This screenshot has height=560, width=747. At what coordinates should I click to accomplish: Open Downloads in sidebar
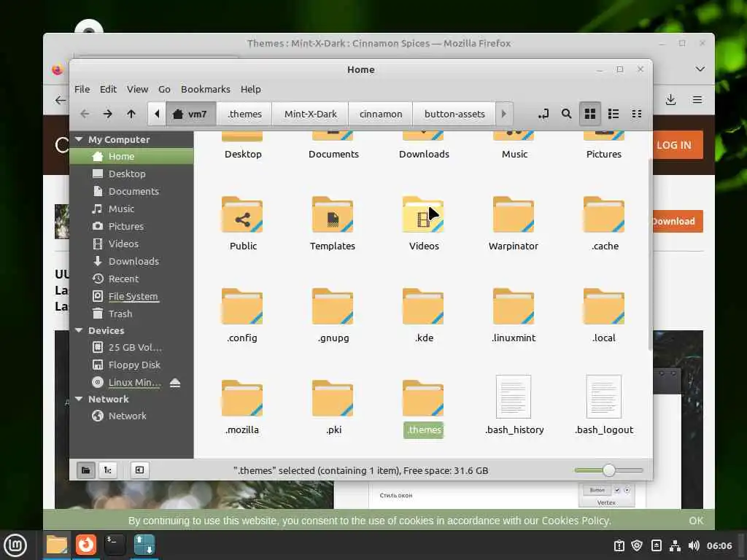click(x=131, y=262)
